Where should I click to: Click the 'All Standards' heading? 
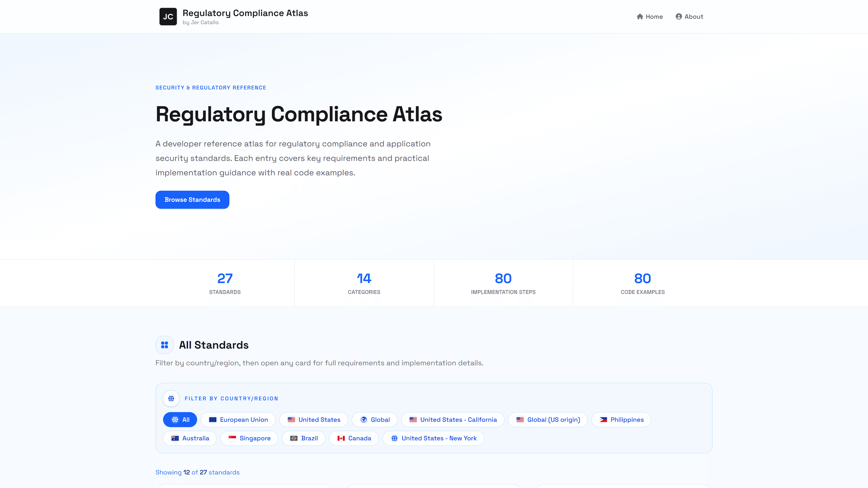pos(214,345)
